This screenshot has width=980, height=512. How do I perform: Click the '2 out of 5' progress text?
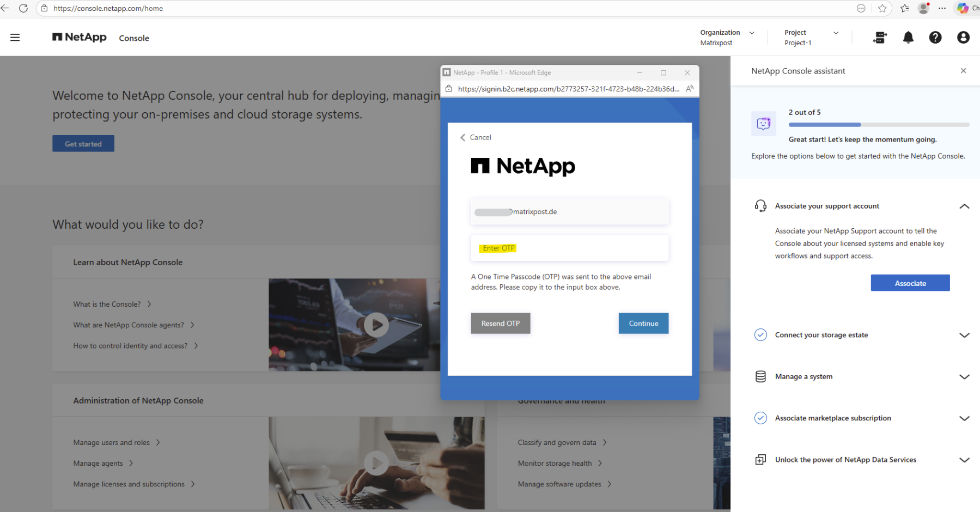[805, 112]
